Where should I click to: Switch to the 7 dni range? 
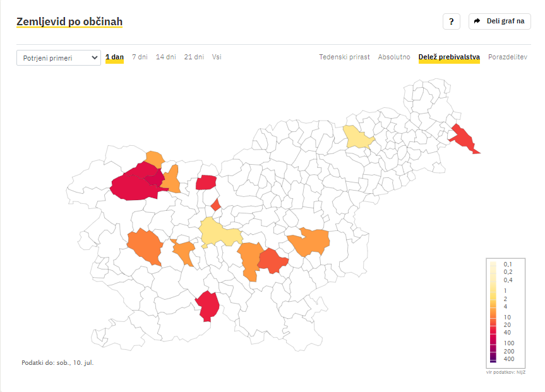pyautogui.click(x=140, y=57)
